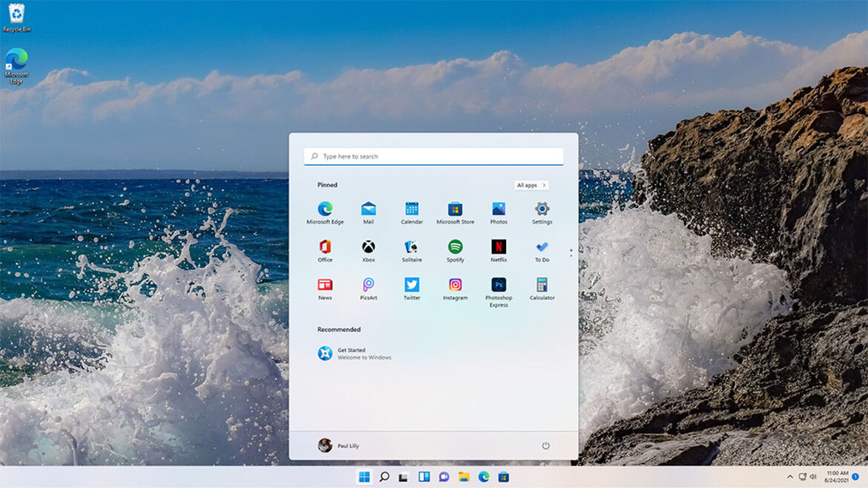Open the Twitter app
This screenshot has height=488, width=868.
tap(411, 288)
